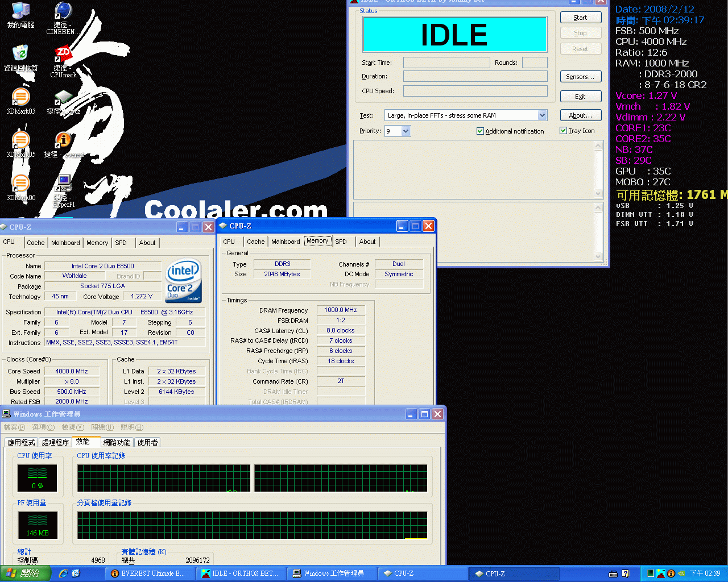The image size is (728, 582).
Task: Switch to 網路功能 tab in Task Manager
Action: pyautogui.click(x=117, y=442)
